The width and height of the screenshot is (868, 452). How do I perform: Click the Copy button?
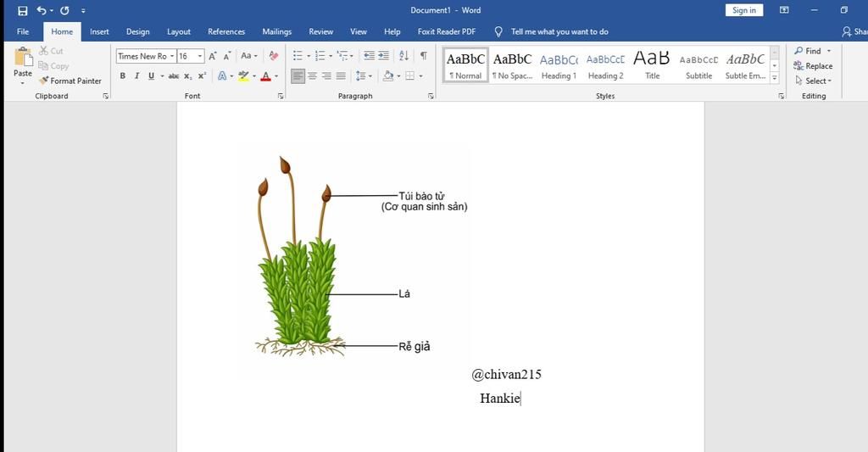click(x=53, y=65)
